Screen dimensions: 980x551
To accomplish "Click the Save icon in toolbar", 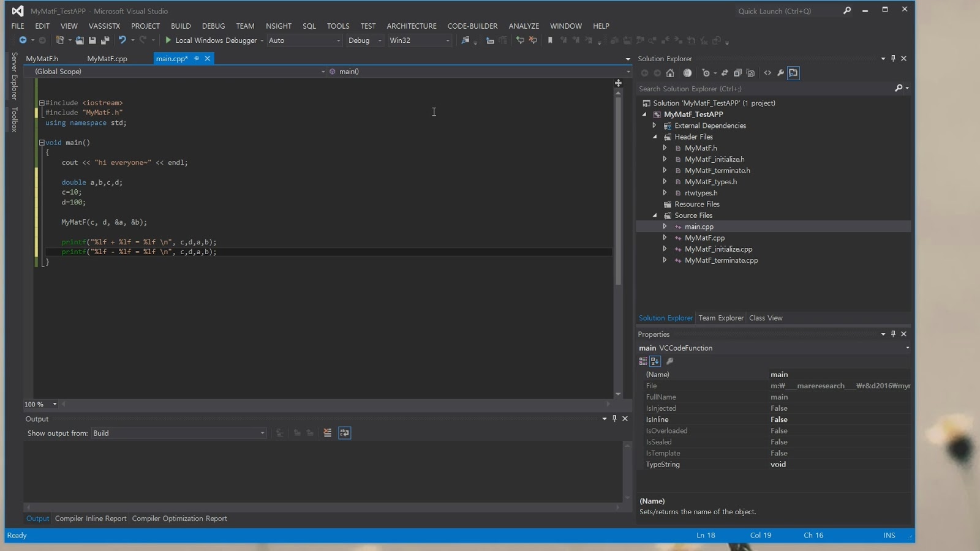I will (92, 40).
